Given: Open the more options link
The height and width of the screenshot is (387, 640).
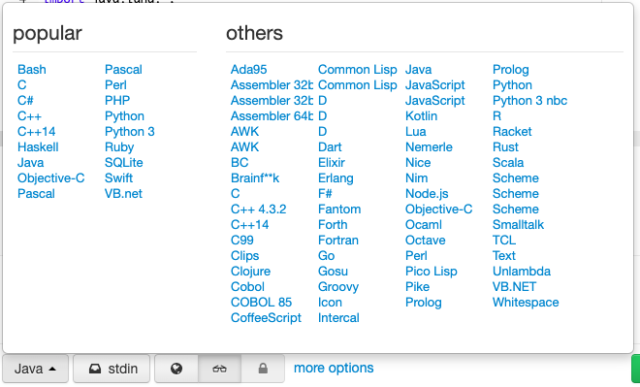Looking at the screenshot, I should pos(333,368).
